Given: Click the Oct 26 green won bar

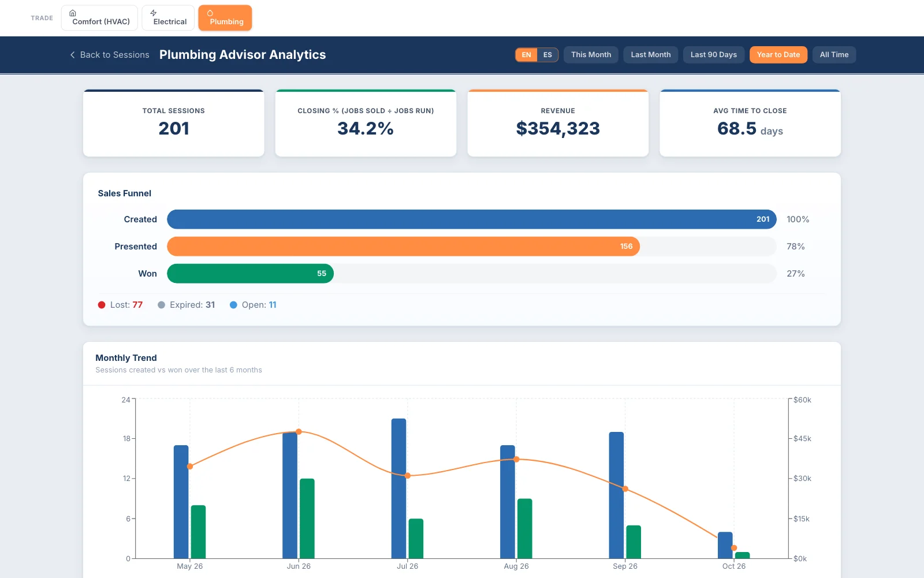Looking at the screenshot, I should coord(743,555).
